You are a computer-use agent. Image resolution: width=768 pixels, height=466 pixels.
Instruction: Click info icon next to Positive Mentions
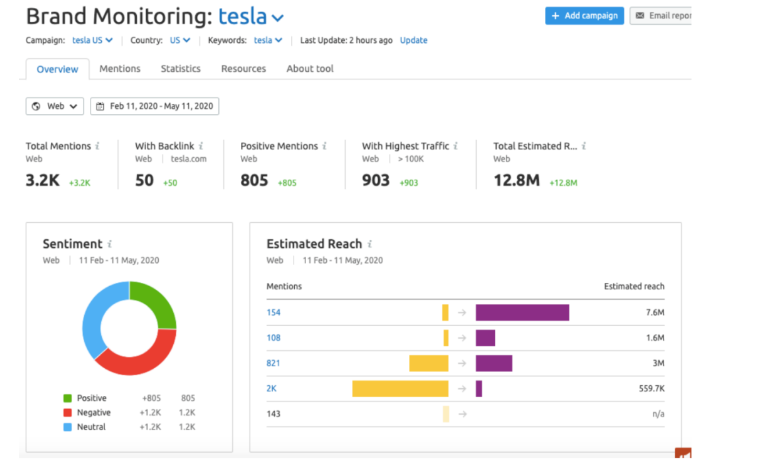coord(324,146)
